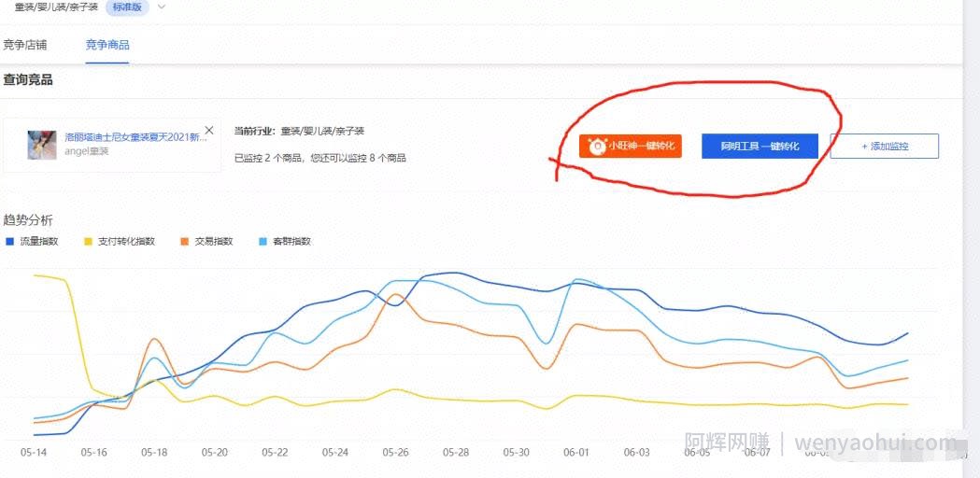Image resolution: width=980 pixels, height=478 pixels.
Task: Click the + 添加监控 button
Action: (x=885, y=146)
